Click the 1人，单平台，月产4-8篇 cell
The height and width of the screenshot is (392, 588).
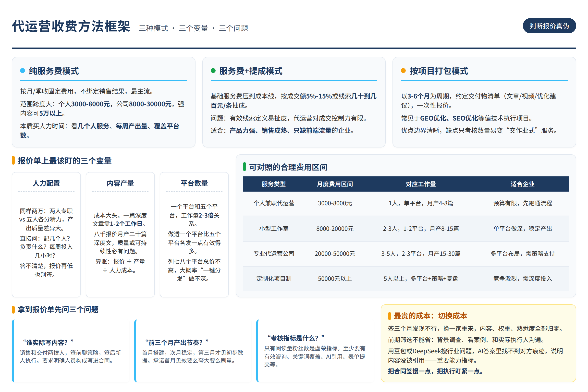[421, 203]
